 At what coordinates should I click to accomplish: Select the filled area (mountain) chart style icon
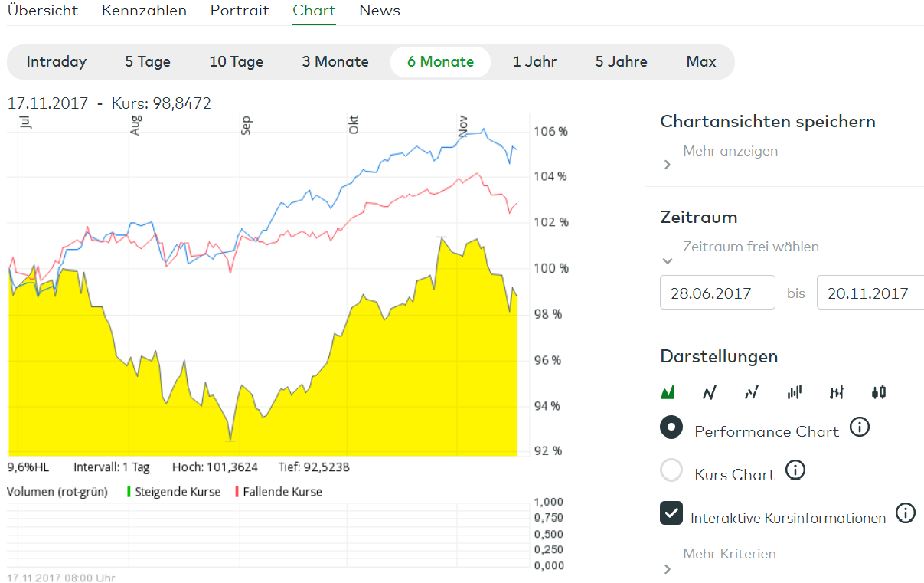point(668,392)
